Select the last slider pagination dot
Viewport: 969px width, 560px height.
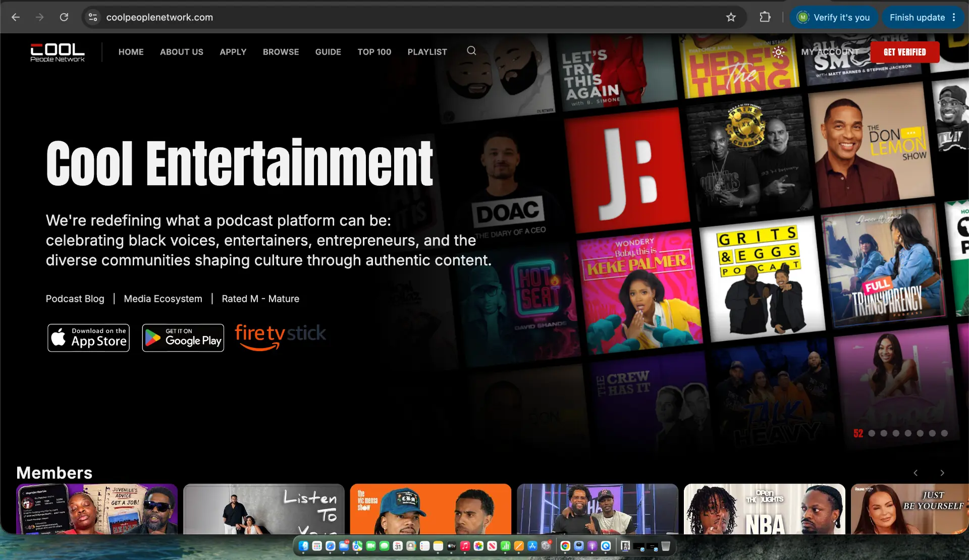click(944, 433)
